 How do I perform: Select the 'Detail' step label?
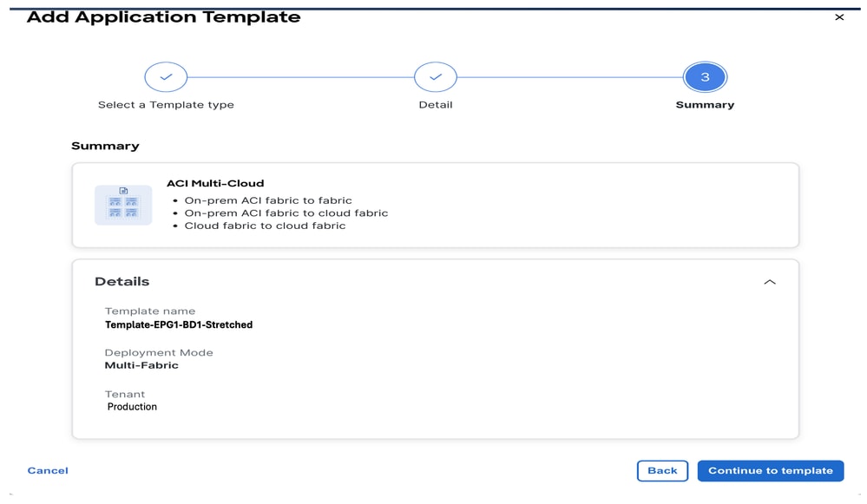click(435, 105)
